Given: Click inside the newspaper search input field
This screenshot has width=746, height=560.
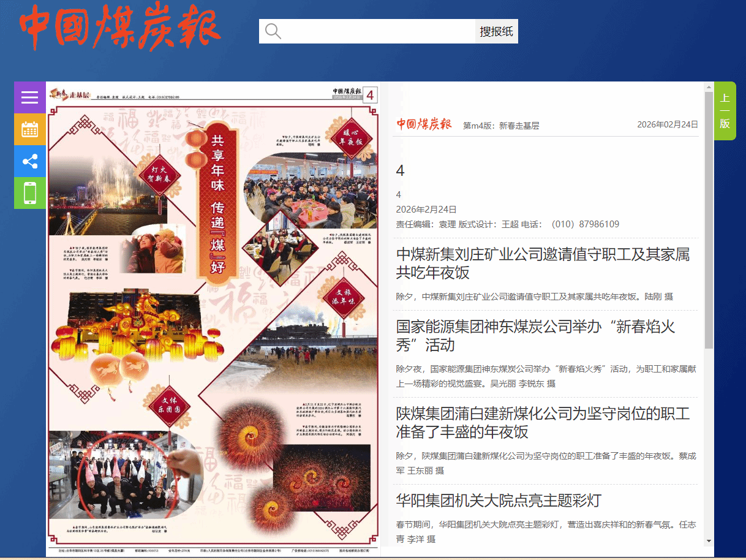Looking at the screenshot, I should tap(379, 31).
